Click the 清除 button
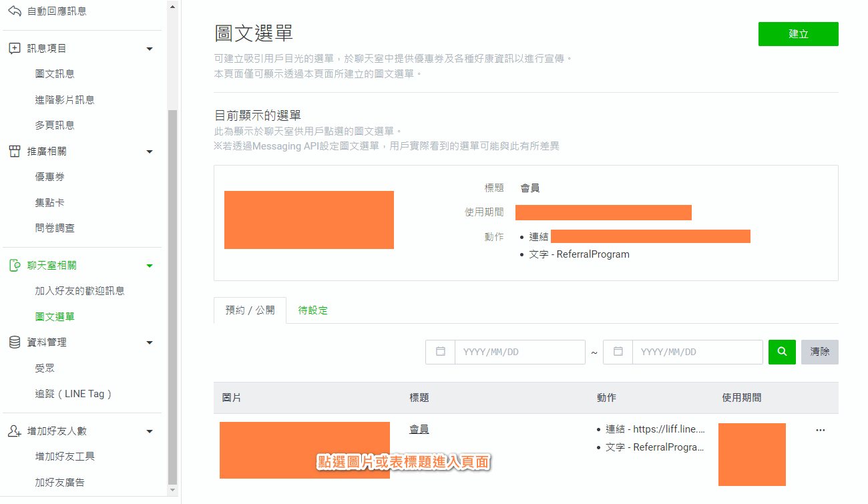Screen dimensions: 868x504 pos(819,352)
